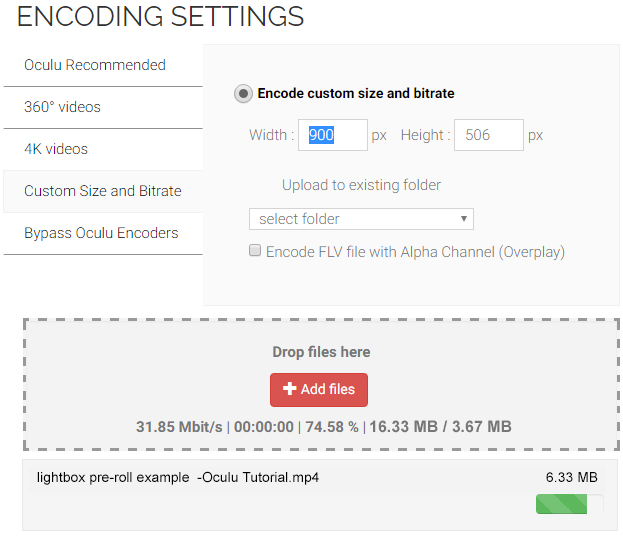Click the Drop files here area
Viewport: 623px width, 537px height.
(321, 384)
